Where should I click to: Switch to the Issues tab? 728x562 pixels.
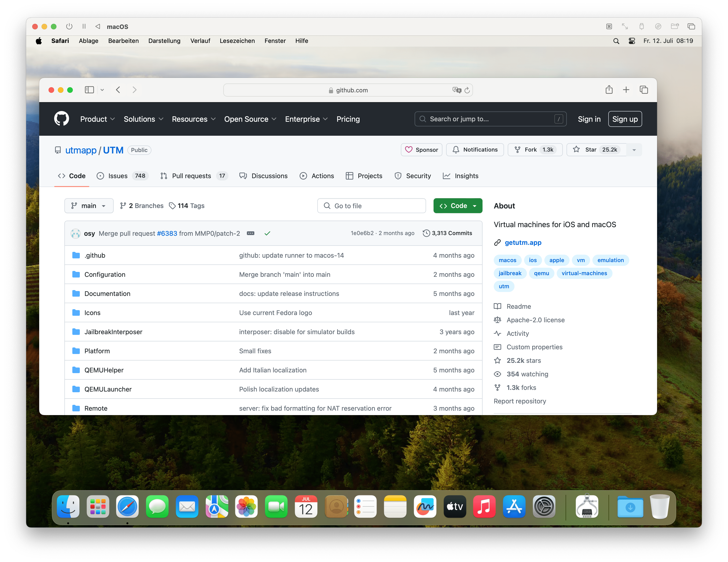pos(118,176)
